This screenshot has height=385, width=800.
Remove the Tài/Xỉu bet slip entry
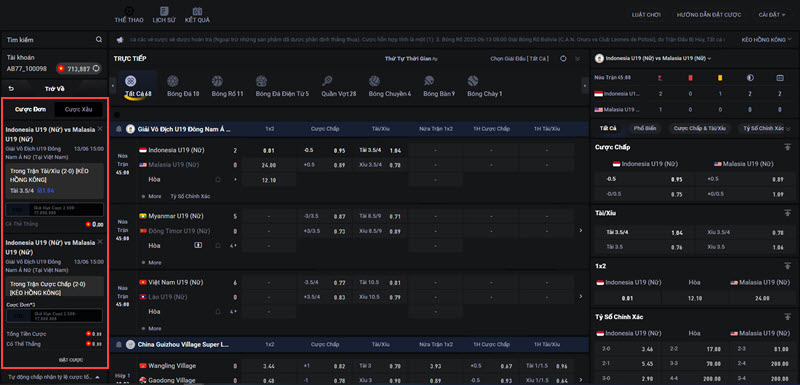[x=99, y=128]
